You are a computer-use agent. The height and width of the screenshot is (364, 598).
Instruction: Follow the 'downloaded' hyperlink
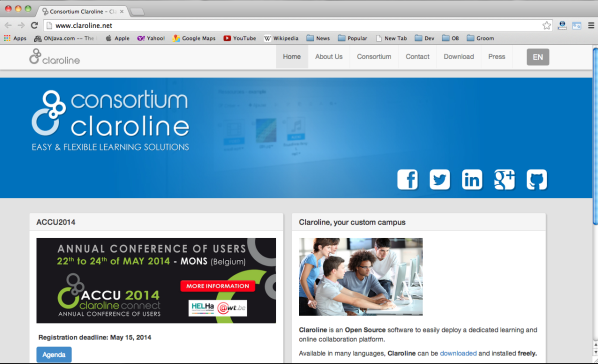point(458,353)
